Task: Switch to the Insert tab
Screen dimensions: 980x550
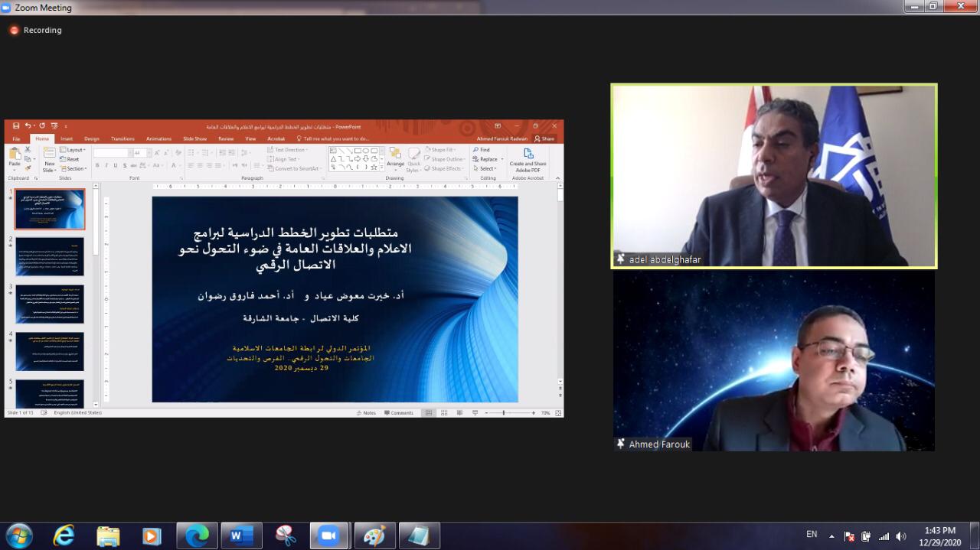Action: point(67,138)
